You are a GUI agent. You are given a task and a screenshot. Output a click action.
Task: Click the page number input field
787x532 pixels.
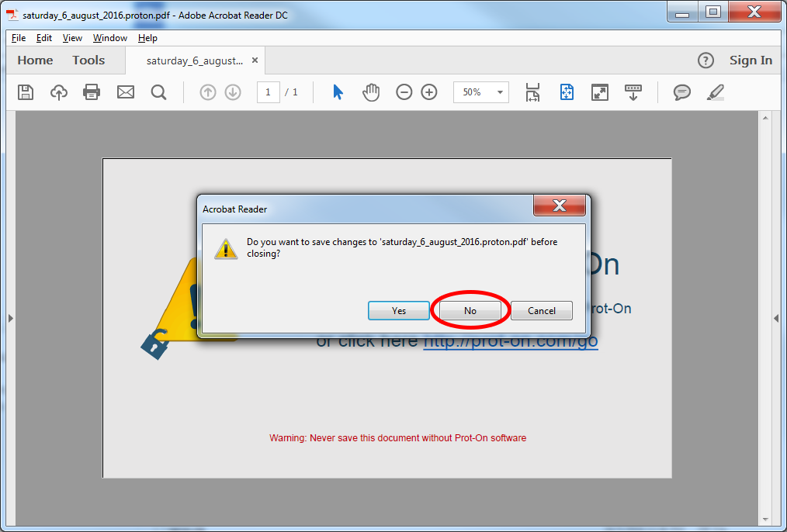coord(269,92)
